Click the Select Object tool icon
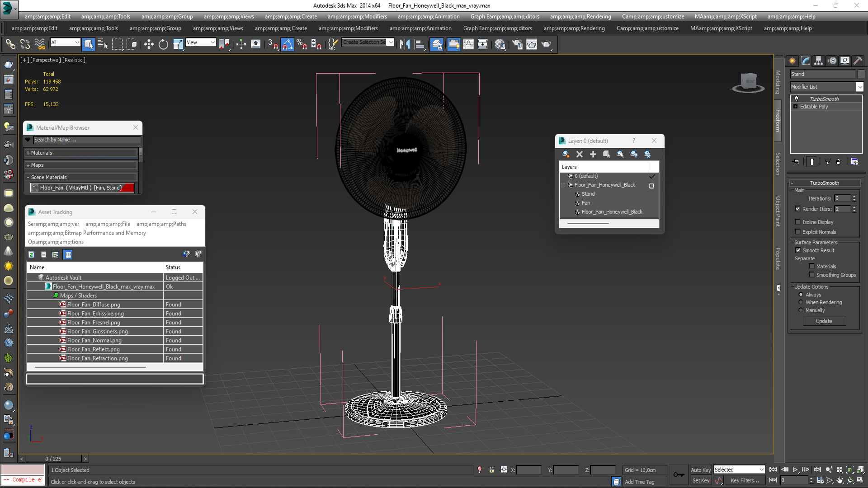This screenshot has height=488, width=868. (x=88, y=44)
